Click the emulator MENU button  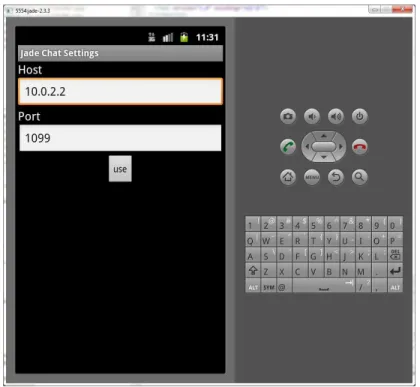pos(312,177)
